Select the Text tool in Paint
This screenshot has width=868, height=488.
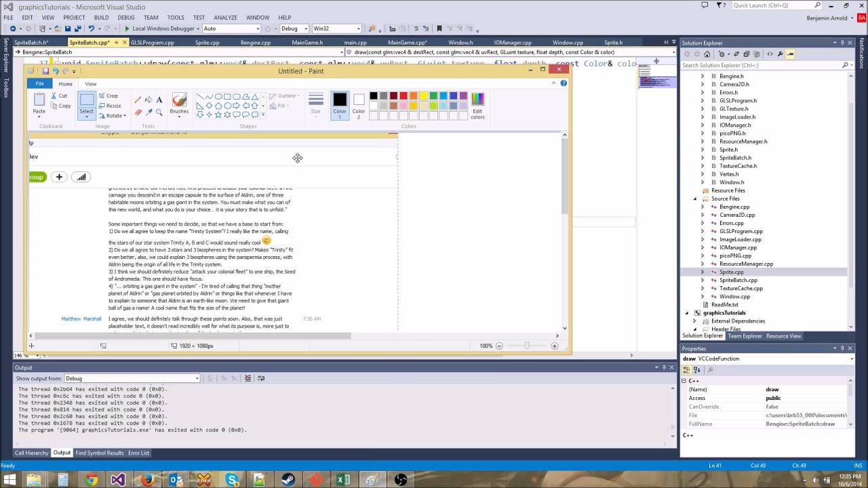[x=159, y=100]
